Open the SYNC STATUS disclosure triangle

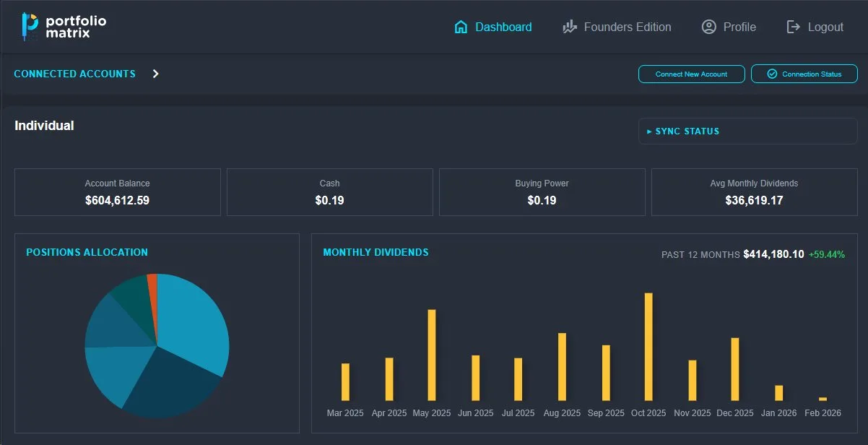[649, 131]
